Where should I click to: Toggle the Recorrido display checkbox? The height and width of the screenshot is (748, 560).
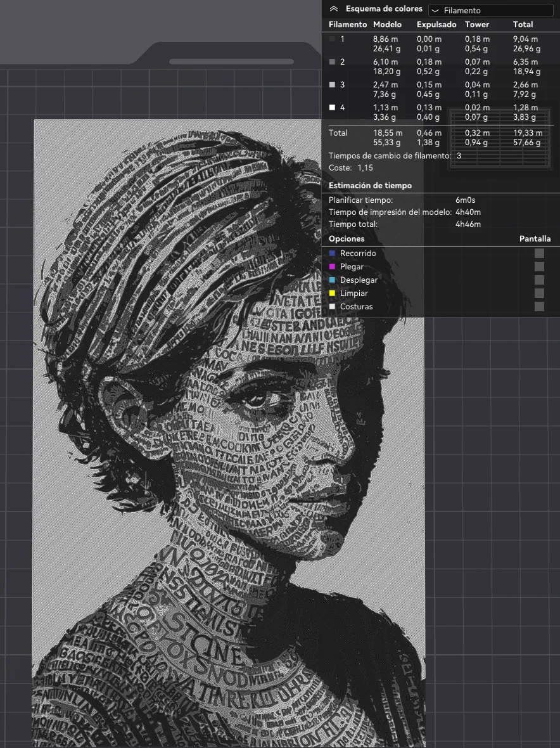[539, 254]
